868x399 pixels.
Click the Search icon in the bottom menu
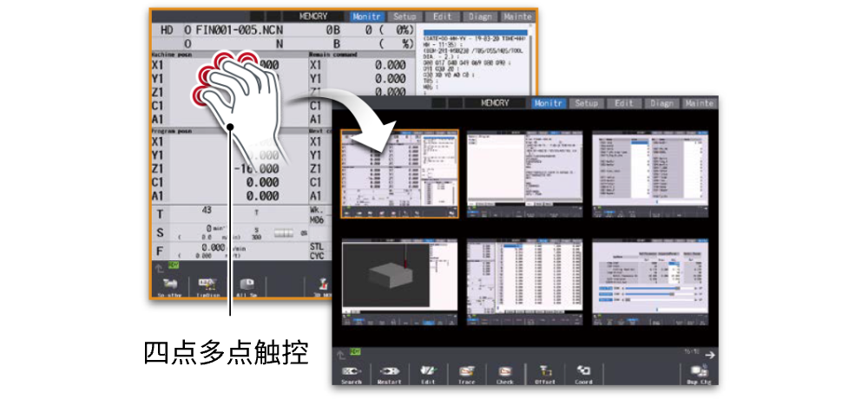click(x=352, y=373)
